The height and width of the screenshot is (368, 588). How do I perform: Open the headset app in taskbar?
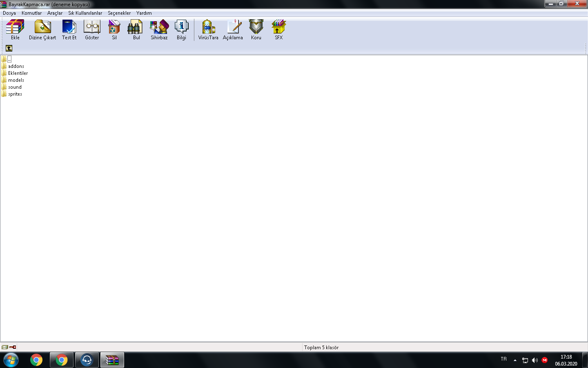point(87,360)
